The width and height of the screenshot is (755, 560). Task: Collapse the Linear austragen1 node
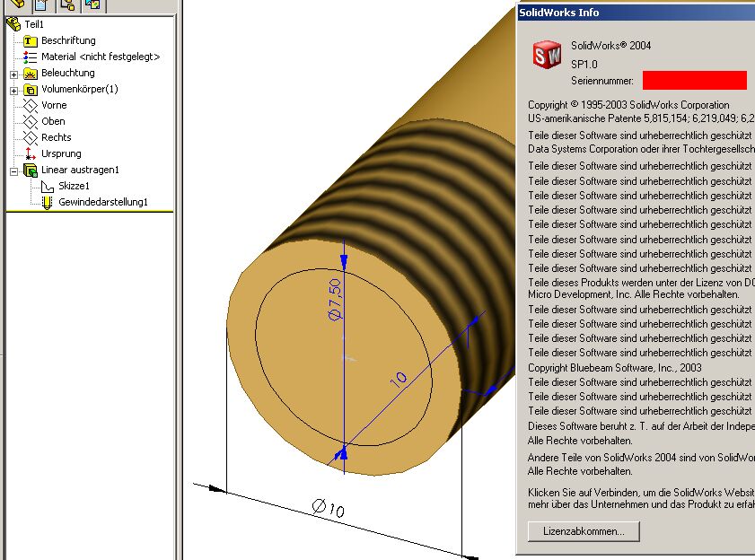tap(14, 171)
